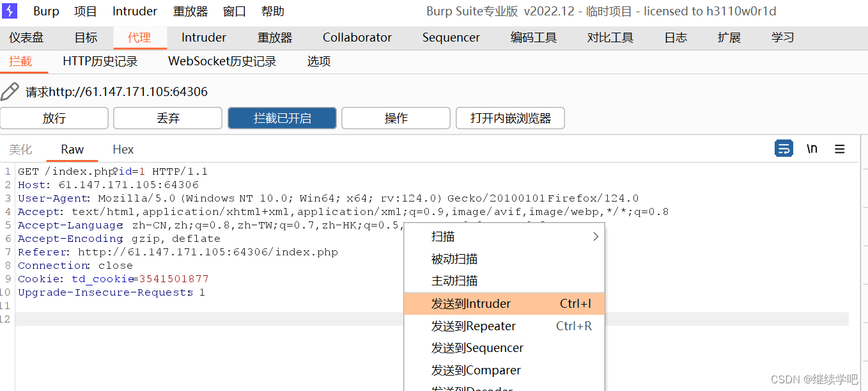Viewport: 868px width, 391px height.
Task: Open the HTTP历史记录 sub-tab
Action: click(100, 61)
